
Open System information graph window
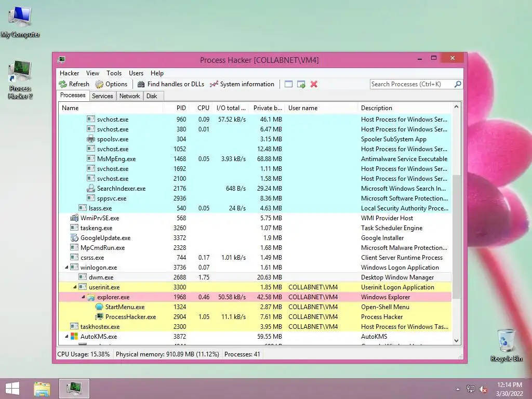point(242,84)
